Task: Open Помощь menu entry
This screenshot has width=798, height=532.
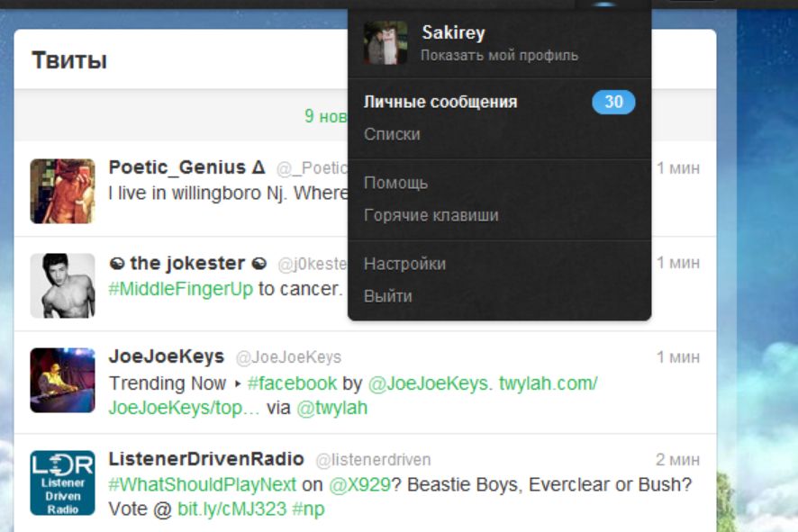Action: (396, 183)
